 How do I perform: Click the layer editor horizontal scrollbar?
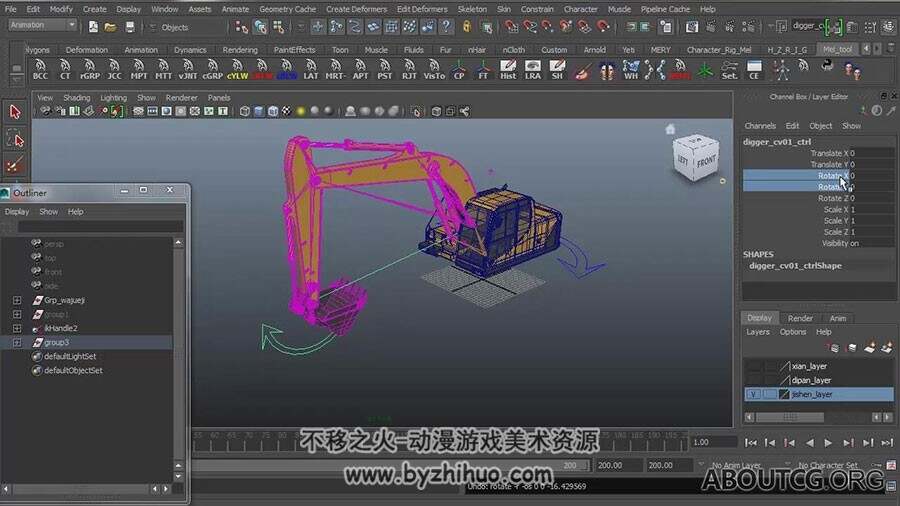coord(789,417)
